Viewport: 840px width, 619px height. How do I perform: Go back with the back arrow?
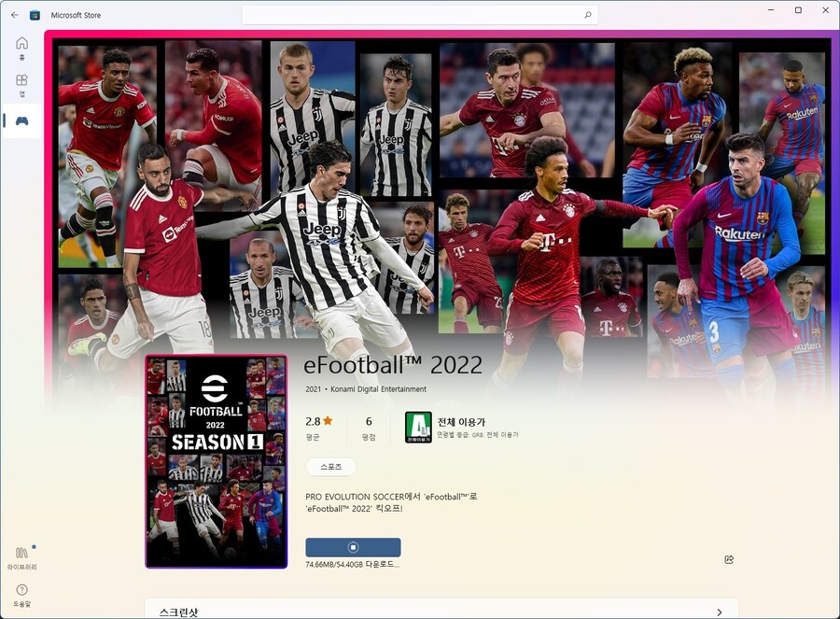click(15, 15)
